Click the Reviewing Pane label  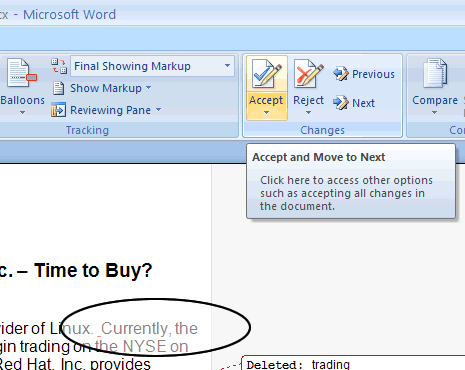[111, 110]
